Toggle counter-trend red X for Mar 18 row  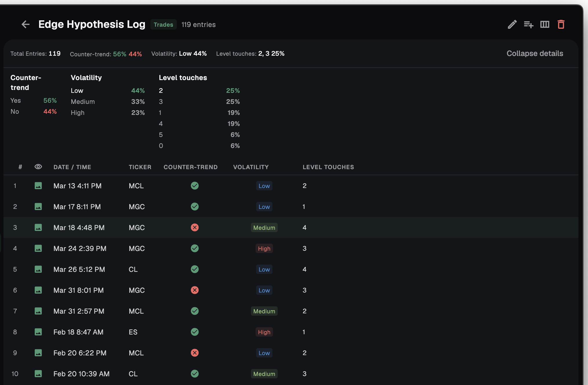(x=195, y=227)
